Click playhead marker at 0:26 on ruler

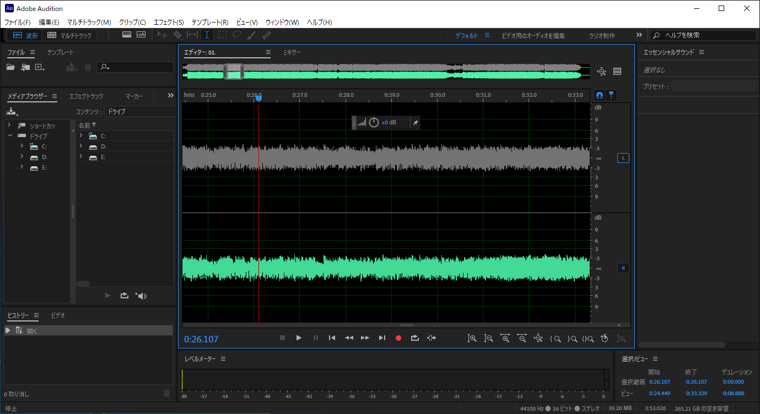tap(258, 98)
